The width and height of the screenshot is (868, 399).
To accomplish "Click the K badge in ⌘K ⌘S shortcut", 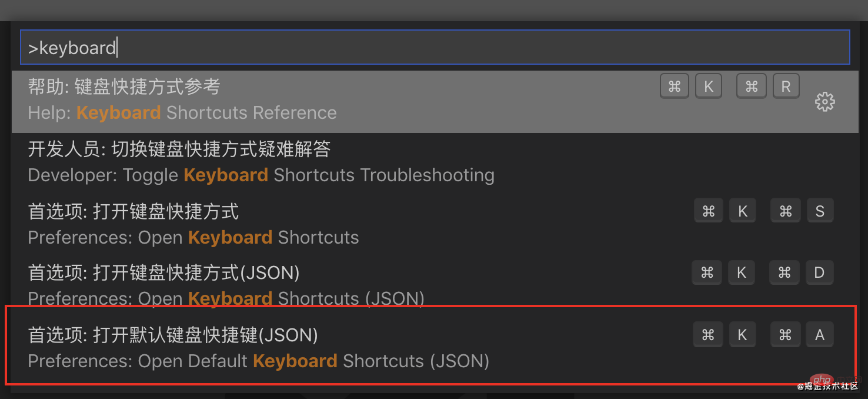I will pyautogui.click(x=743, y=211).
